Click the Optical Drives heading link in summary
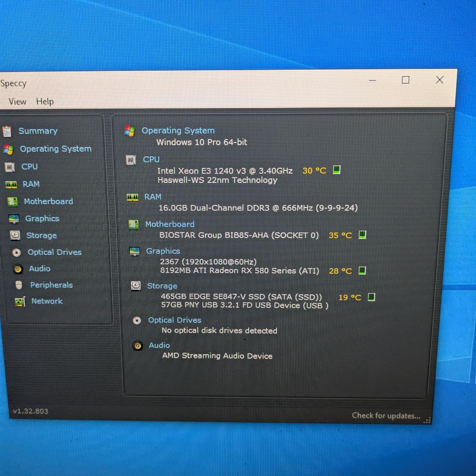476x476 pixels. pyautogui.click(x=175, y=320)
